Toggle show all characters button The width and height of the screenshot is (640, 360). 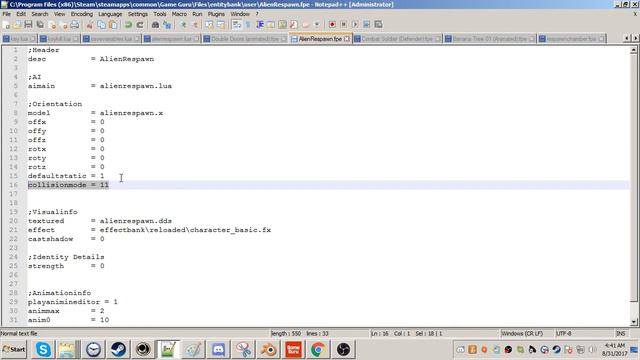[x=248, y=25]
